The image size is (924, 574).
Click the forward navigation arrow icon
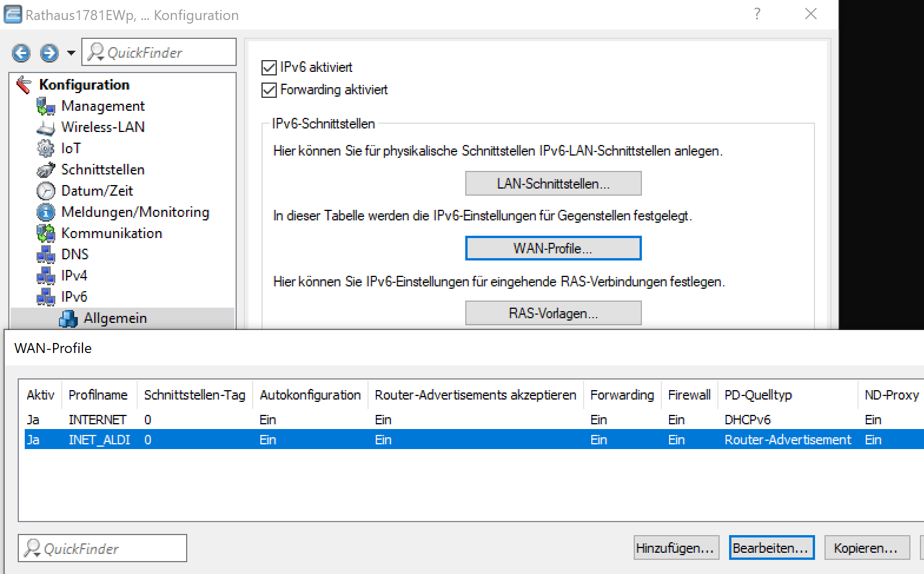coord(49,53)
